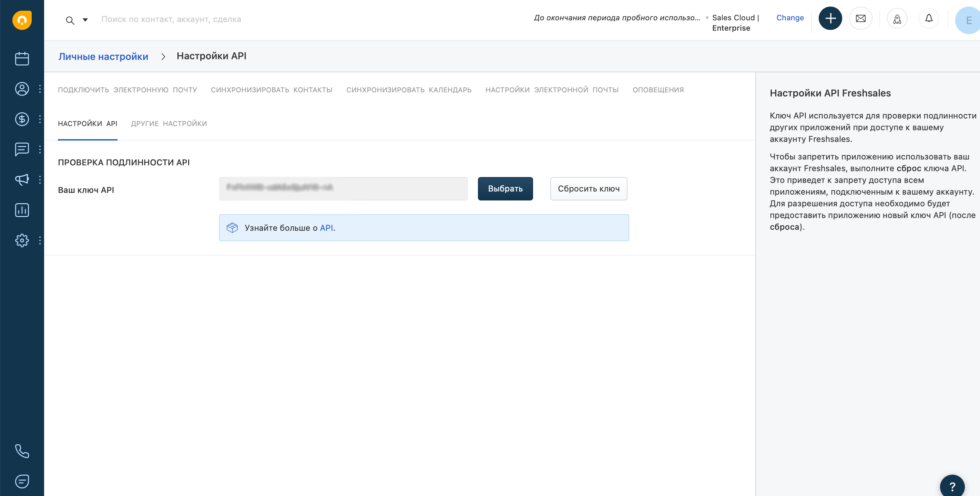Click the Выбрать button
The image size is (980, 496).
point(505,189)
